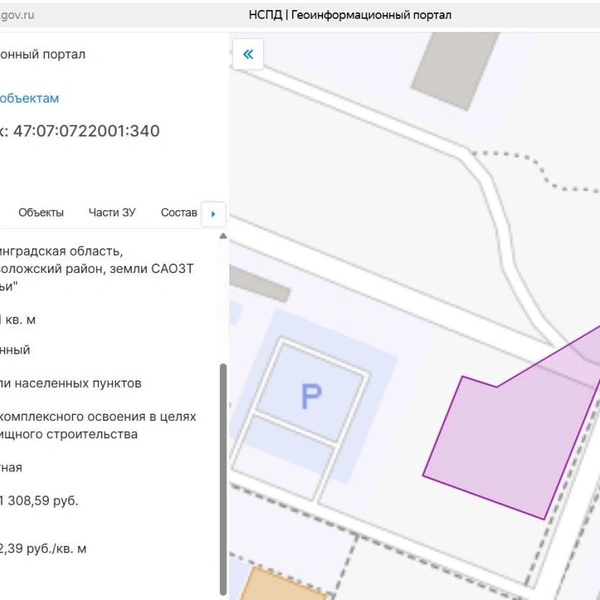Screen dimensions: 600x600
Task: Select the Состав tab
Action: (179, 212)
